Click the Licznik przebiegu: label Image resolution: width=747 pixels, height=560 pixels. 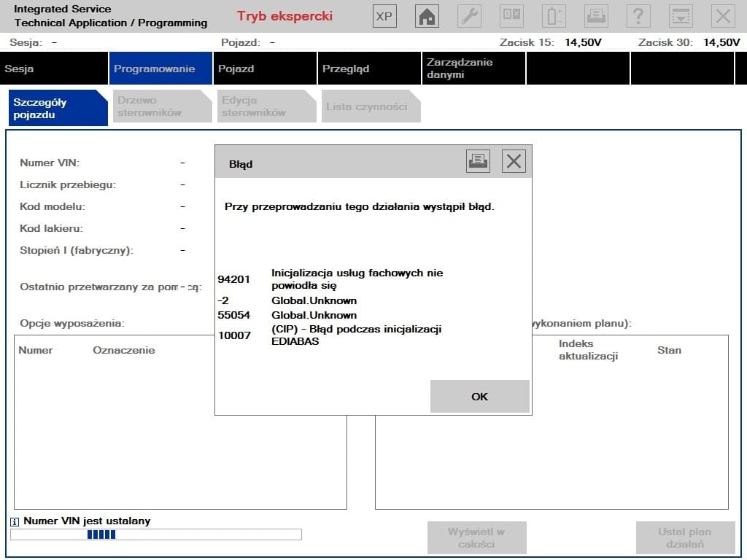[68, 184]
